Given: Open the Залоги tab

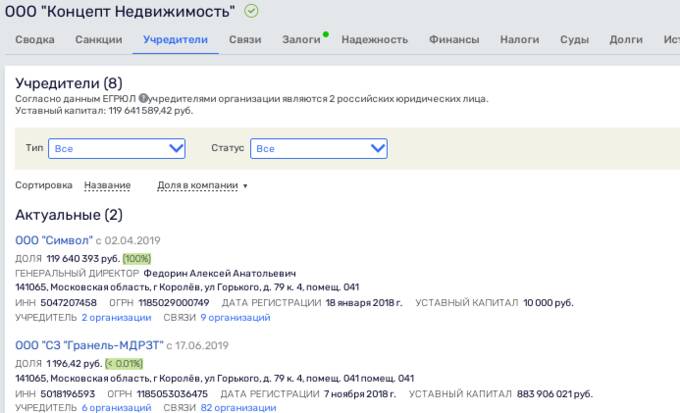Looking at the screenshot, I should click(x=301, y=39).
